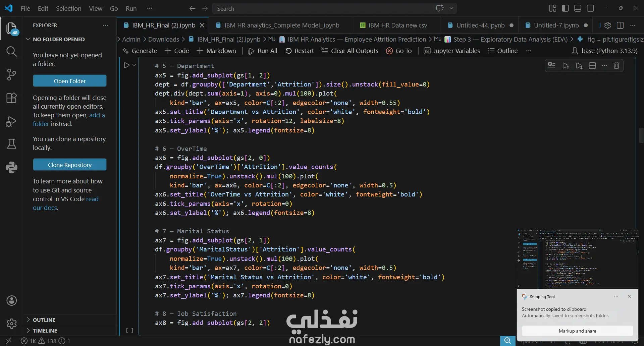
Task: Open the Run and Debug view
Action: [11, 121]
